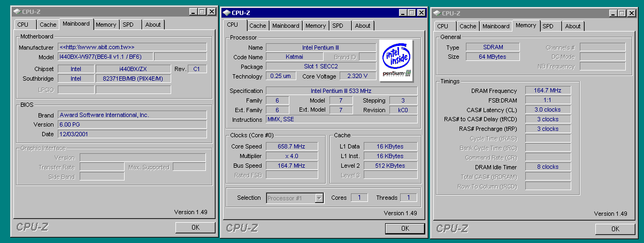The height and width of the screenshot is (243, 644).
Task: Open About tab in the Memory window
Action: [573, 26]
